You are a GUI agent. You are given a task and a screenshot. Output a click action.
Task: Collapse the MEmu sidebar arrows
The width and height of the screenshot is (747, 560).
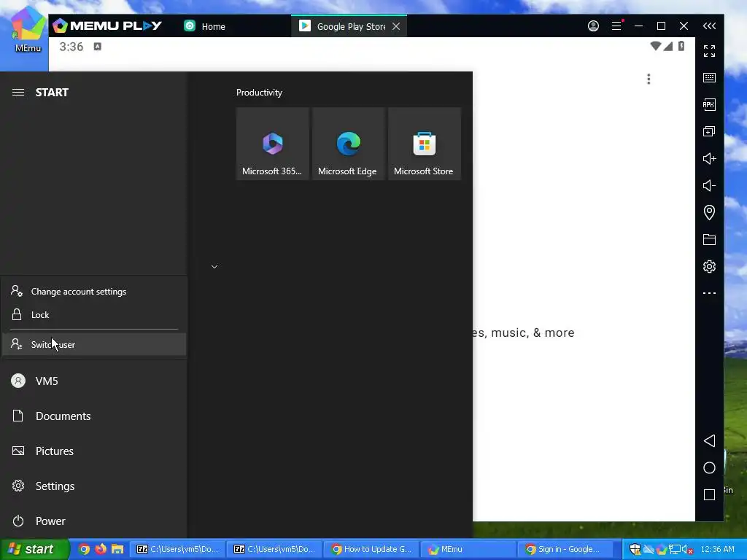tap(709, 26)
